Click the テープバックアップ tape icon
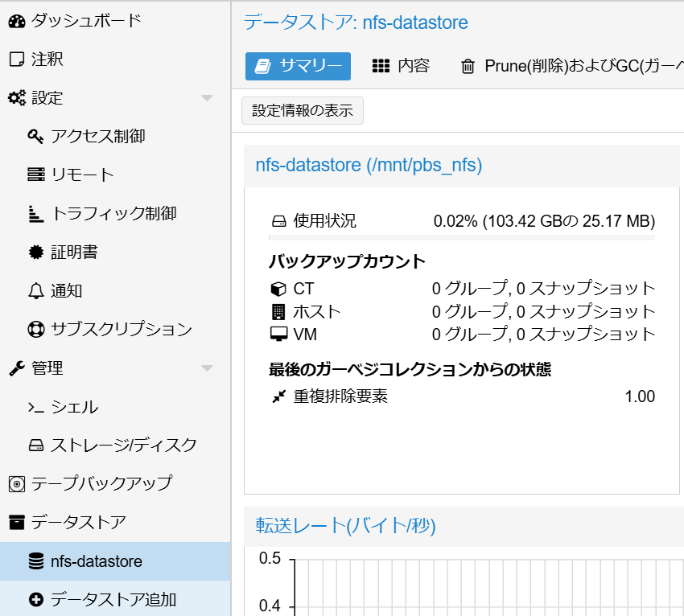This screenshot has width=684, height=616. coord(17,484)
